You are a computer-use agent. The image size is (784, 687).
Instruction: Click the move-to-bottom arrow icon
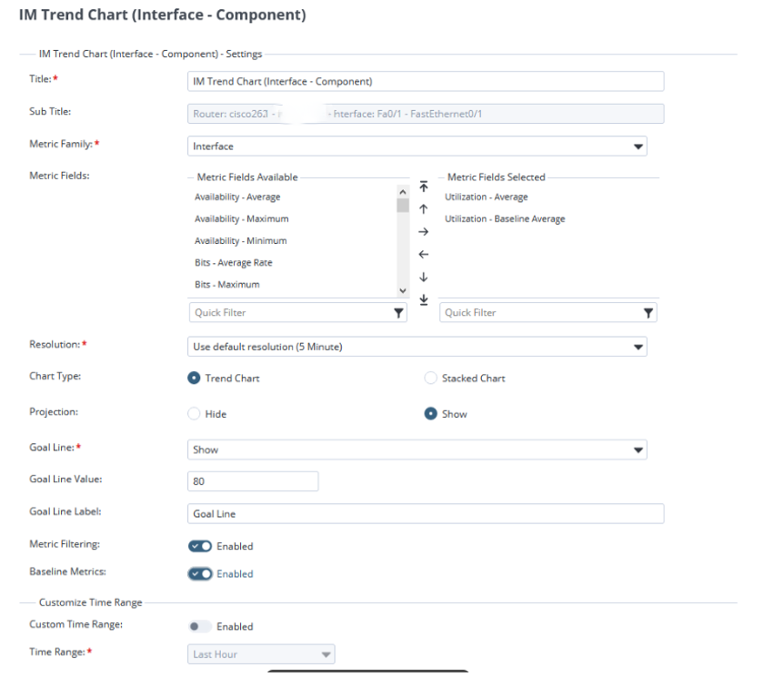coord(423,300)
